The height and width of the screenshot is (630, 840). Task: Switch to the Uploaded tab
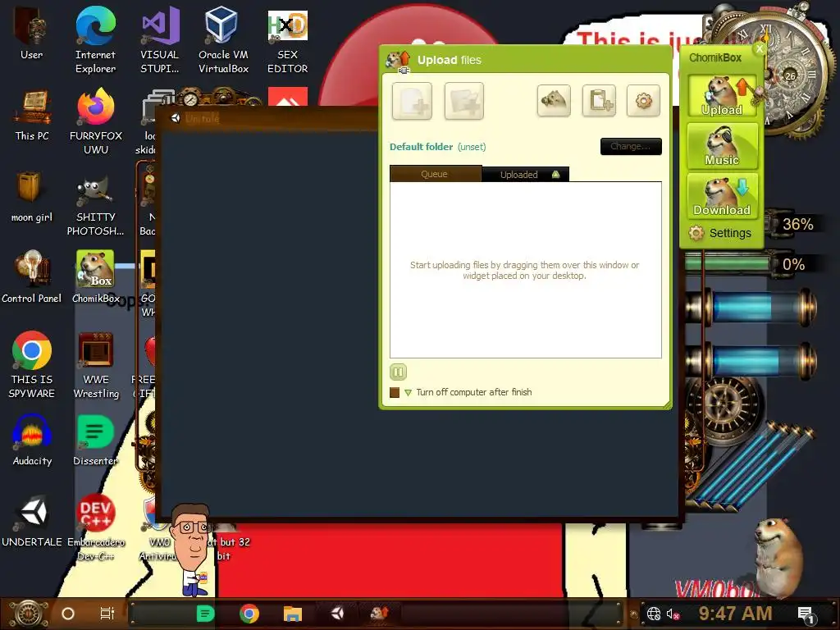(x=526, y=174)
